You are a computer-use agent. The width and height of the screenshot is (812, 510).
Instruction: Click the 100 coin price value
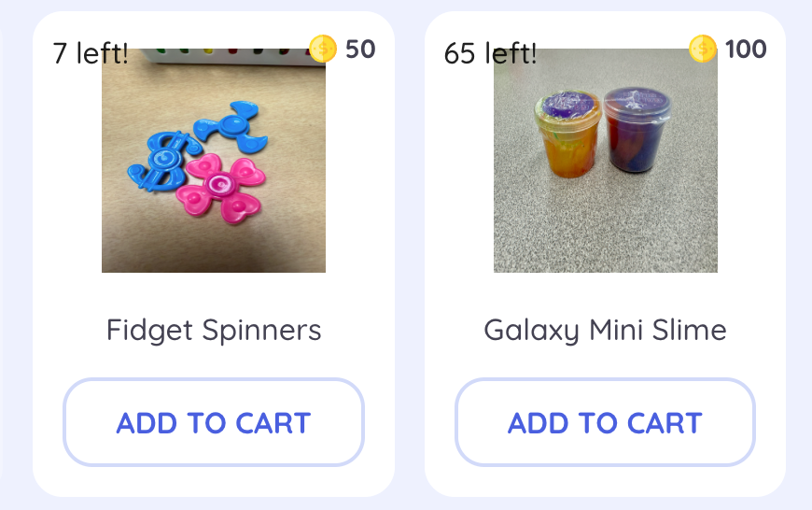(746, 49)
